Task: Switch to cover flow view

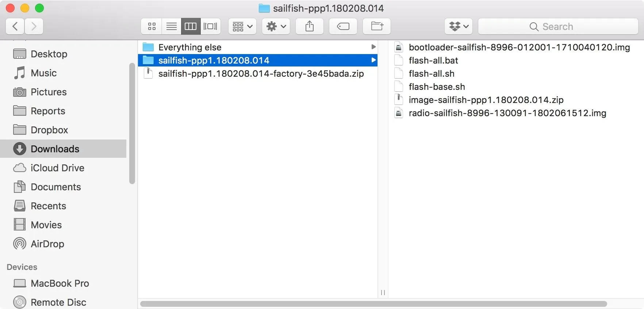Action: (x=210, y=26)
